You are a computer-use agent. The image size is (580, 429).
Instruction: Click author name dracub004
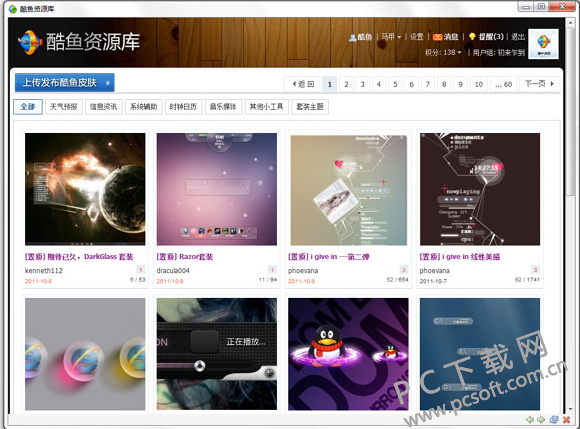[173, 270]
